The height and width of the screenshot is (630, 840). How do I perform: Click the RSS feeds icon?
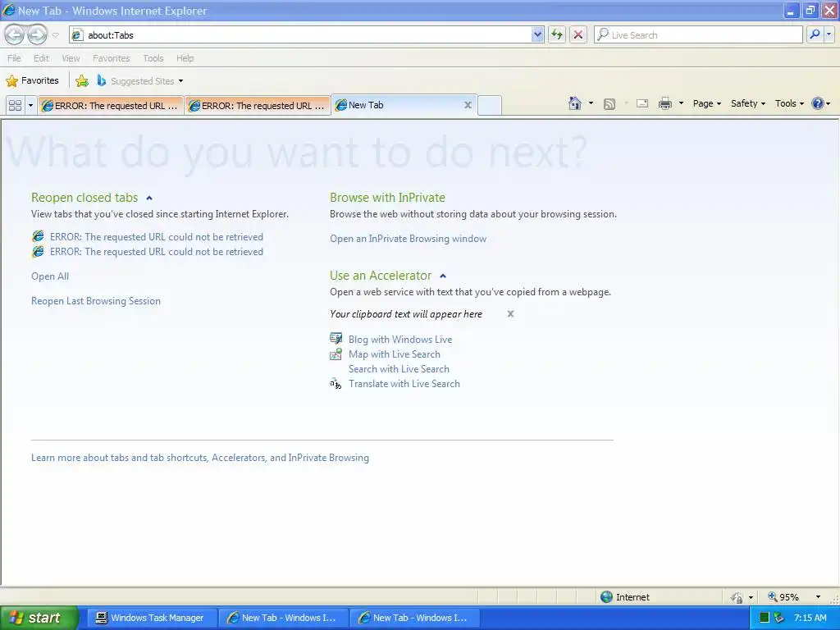pos(609,104)
